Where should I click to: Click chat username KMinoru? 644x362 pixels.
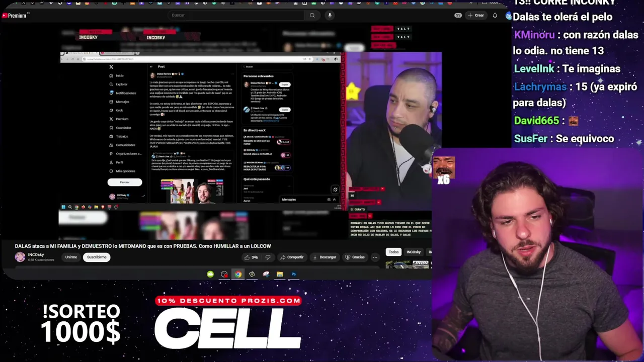[534, 35]
